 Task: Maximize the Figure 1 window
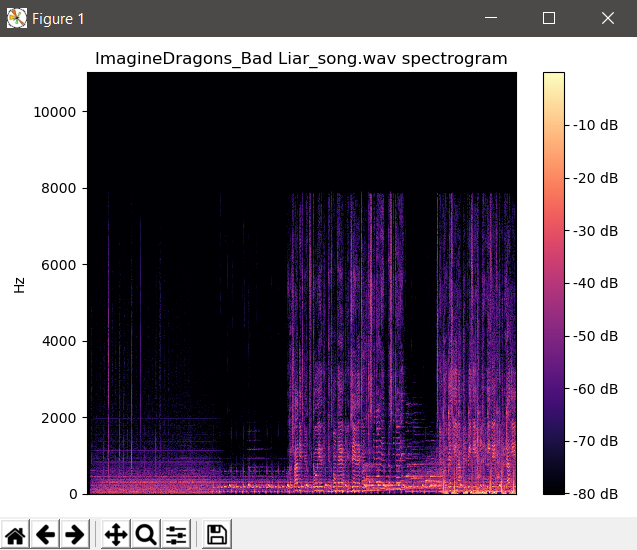[x=549, y=18]
